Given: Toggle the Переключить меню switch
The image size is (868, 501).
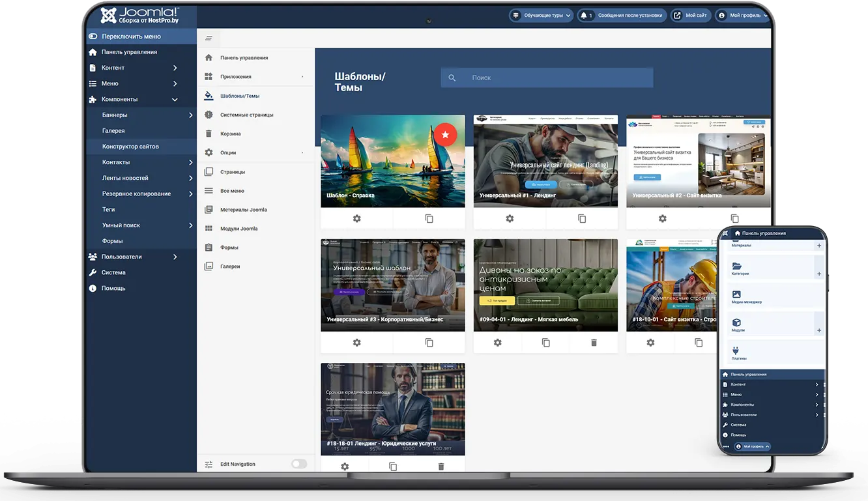Looking at the screenshot, I should [x=93, y=36].
